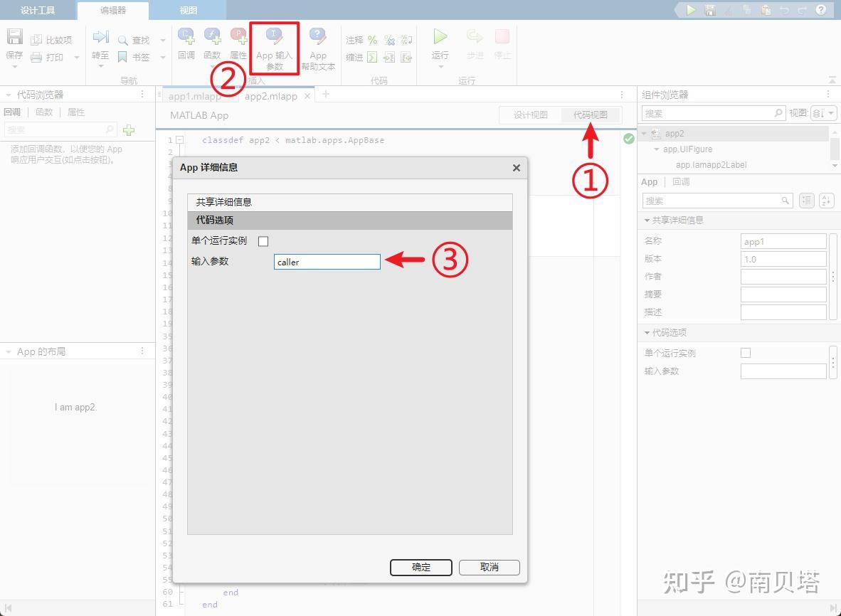This screenshot has width=841, height=616.
Task: Click the caller input field
Action: [x=327, y=262]
